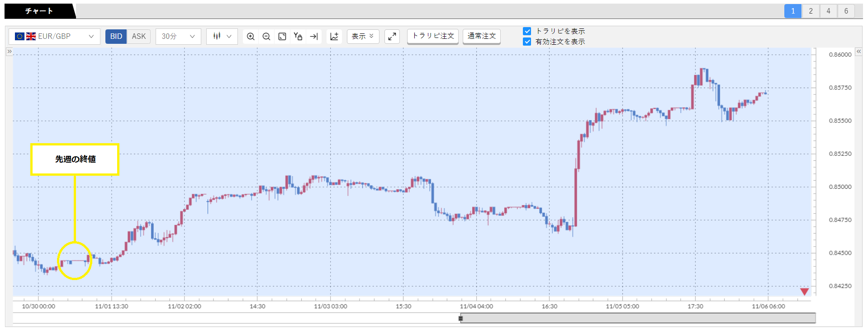Check the トラリピを表示 checkbox

[527, 31]
